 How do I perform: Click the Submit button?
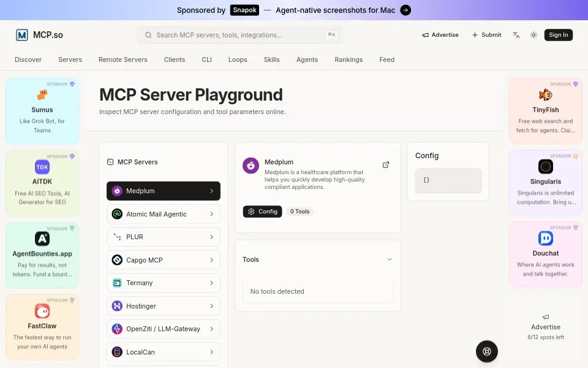tap(486, 35)
